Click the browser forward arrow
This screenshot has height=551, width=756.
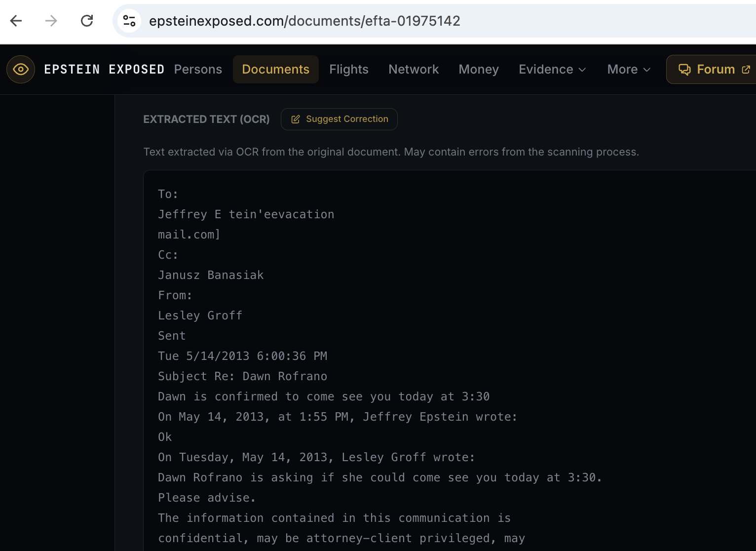(x=51, y=21)
